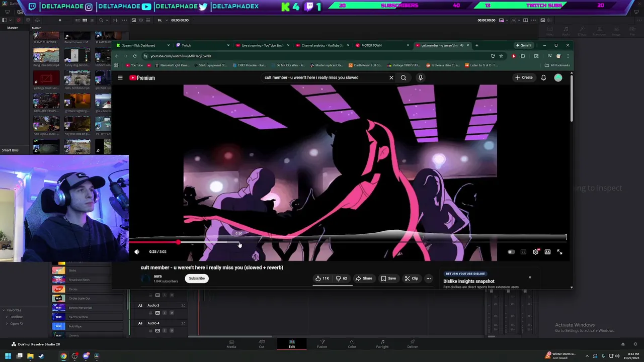Bookmark this page with the star
Screen dimensions: 644x362
pyautogui.click(x=501, y=56)
